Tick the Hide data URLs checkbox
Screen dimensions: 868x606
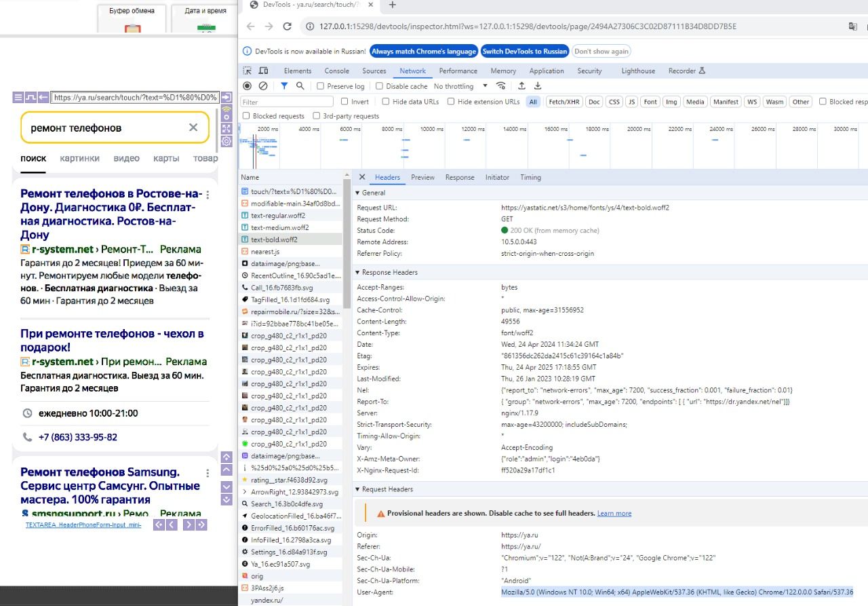click(x=386, y=102)
